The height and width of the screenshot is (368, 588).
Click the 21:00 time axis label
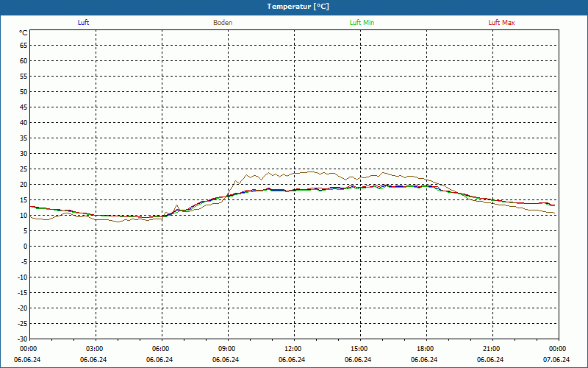point(491,349)
